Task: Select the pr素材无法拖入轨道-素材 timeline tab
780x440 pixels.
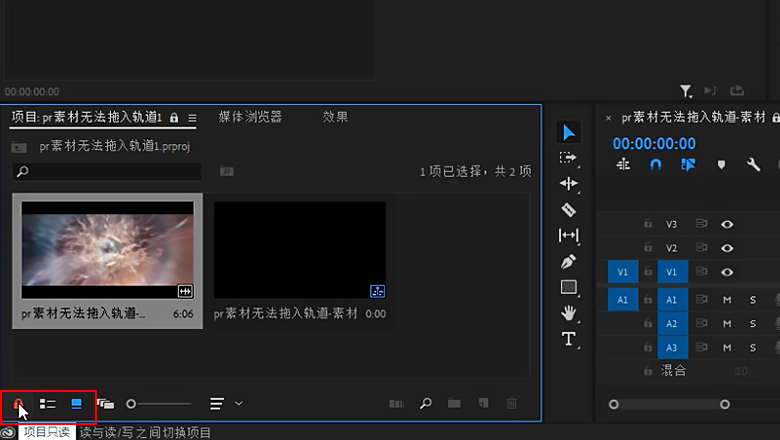Action: click(x=693, y=118)
